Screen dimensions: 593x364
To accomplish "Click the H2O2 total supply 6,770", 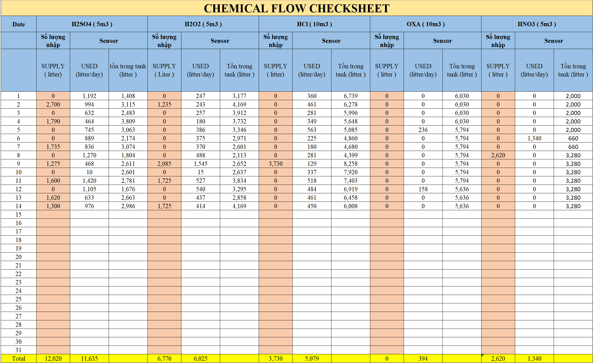I will pyautogui.click(x=164, y=359).
